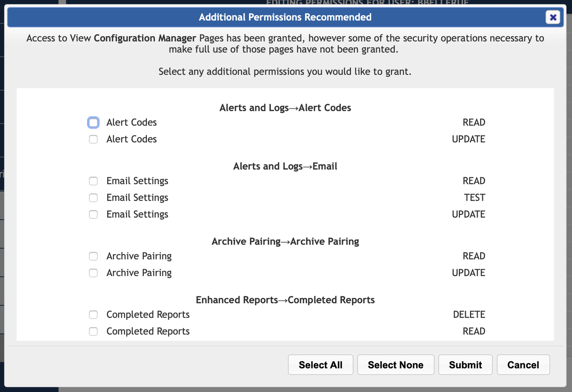
Task: Click the Select None button
Action: tap(395, 365)
